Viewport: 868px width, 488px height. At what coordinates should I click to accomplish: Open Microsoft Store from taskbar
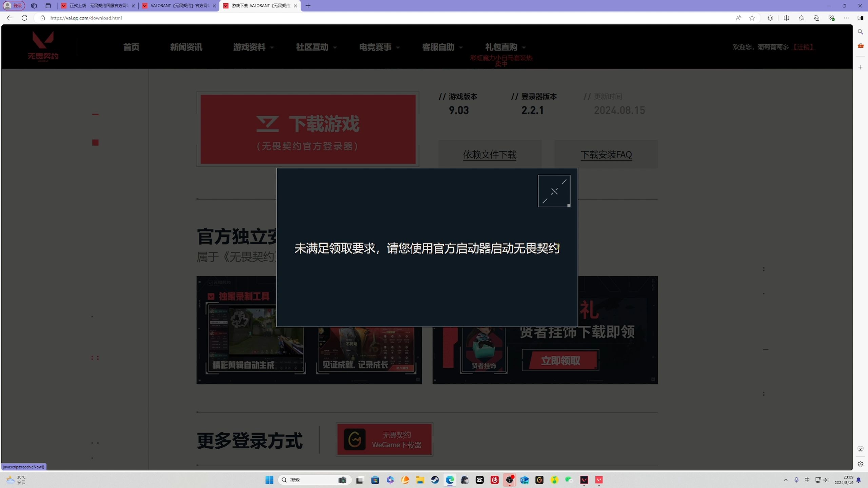pos(375,480)
